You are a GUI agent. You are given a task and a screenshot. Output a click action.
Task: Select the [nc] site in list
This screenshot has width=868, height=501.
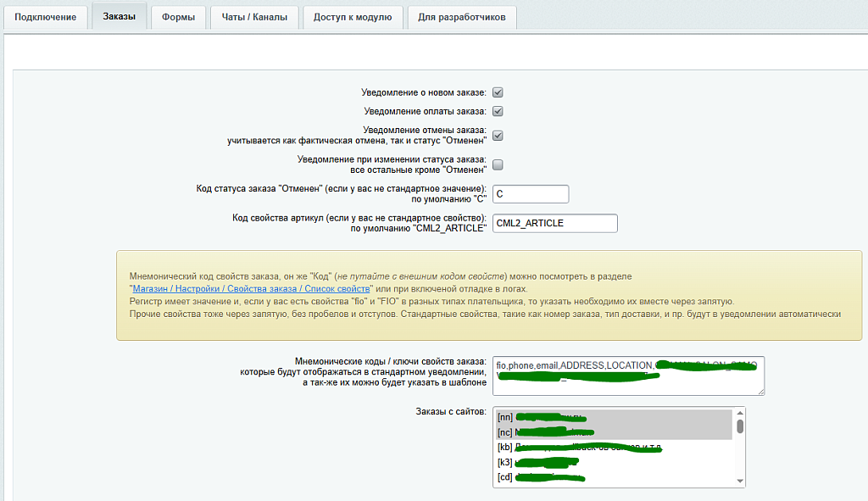tap(614, 431)
